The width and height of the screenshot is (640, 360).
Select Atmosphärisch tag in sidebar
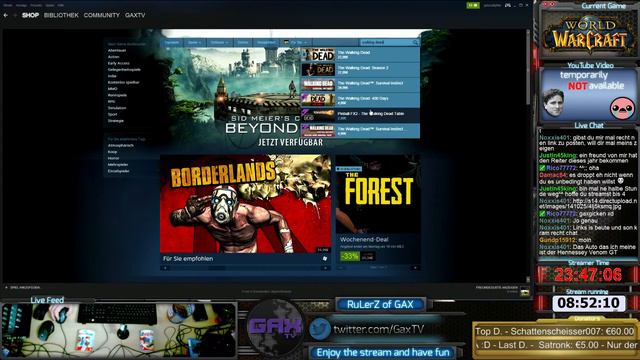point(121,145)
